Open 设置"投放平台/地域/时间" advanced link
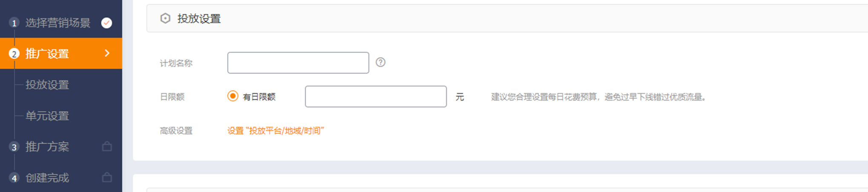This screenshot has width=868, height=192. [x=276, y=131]
